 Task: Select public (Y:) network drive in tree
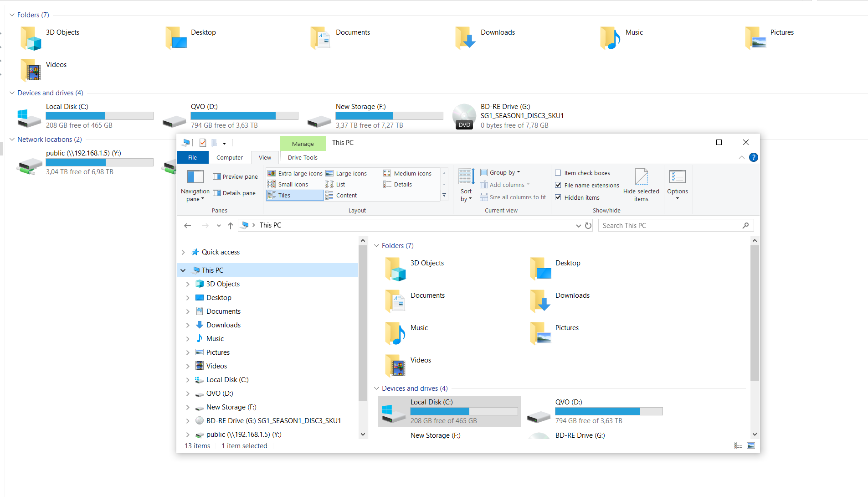click(244, 435)
